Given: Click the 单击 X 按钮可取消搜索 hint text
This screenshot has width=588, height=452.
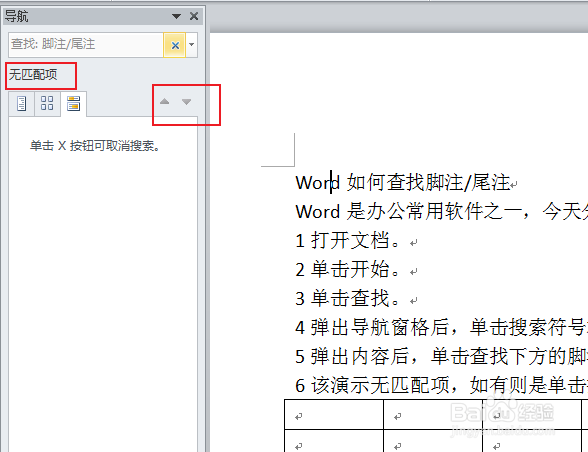Looking at the screenshot, I should [95, 146].
